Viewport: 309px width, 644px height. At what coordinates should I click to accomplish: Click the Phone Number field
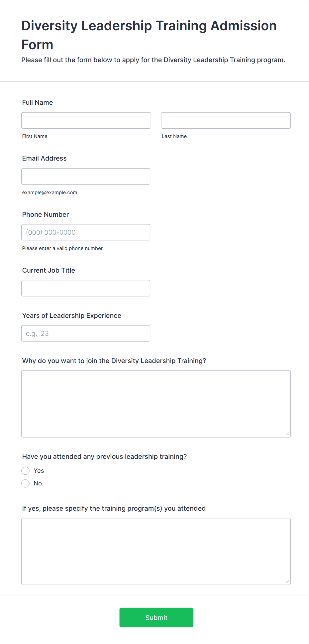[x=86, y=232]
